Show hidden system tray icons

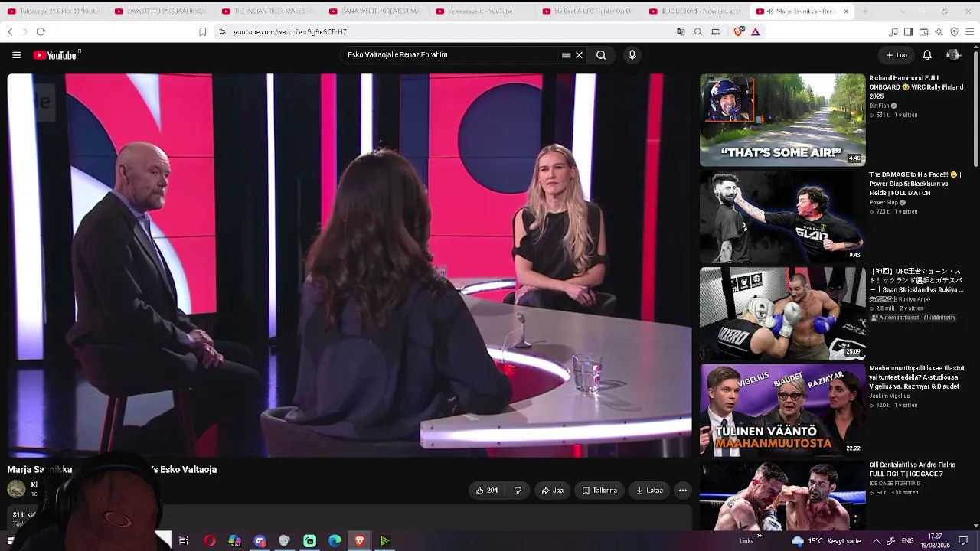876,541
